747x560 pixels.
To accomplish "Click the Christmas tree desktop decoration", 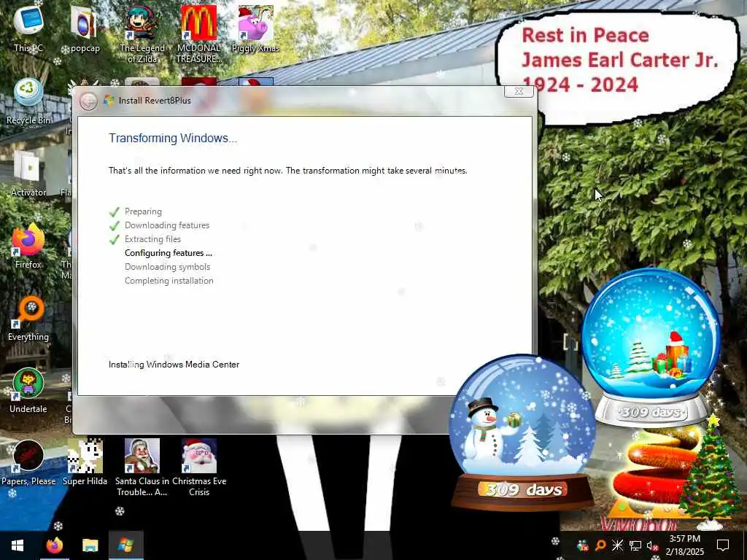I will [711, 472].
